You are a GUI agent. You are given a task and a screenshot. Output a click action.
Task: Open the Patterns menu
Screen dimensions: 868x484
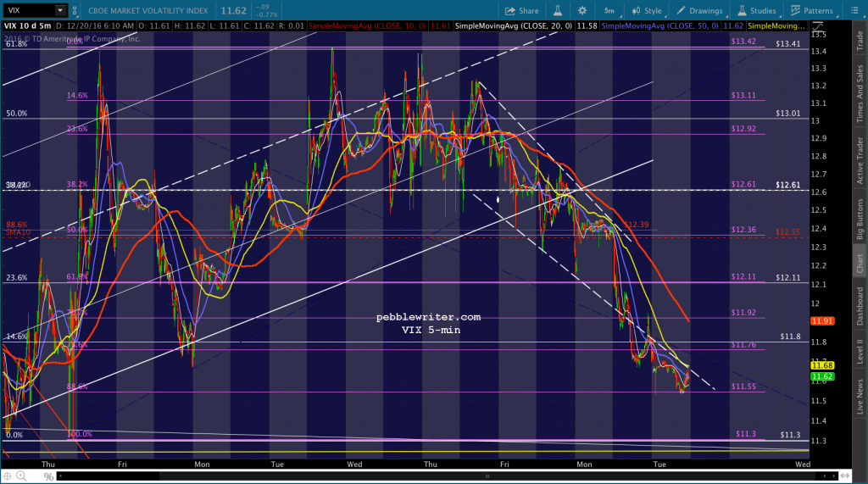pyautogui.click(x=812, y=10)
